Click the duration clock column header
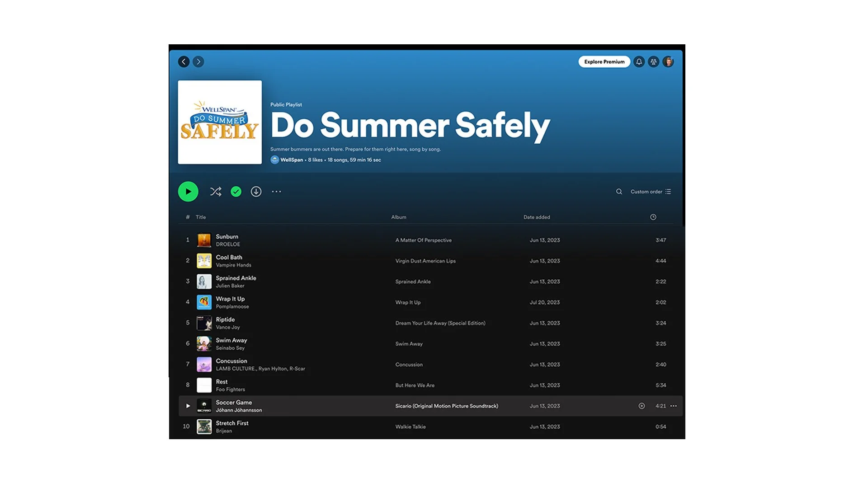The width and height of the screenshot is (868, 488). click(653, 217)
